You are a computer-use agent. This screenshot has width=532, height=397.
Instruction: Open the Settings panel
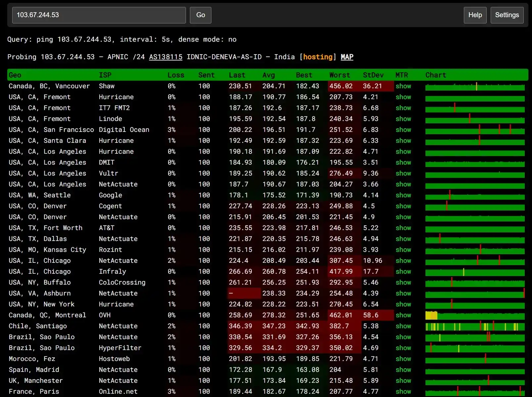507,15
